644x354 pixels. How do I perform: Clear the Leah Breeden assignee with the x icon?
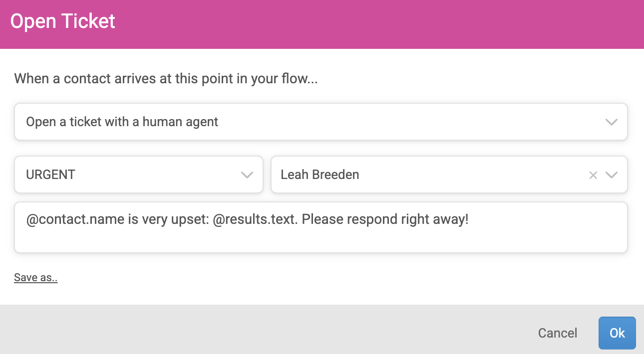click(593, 175)
